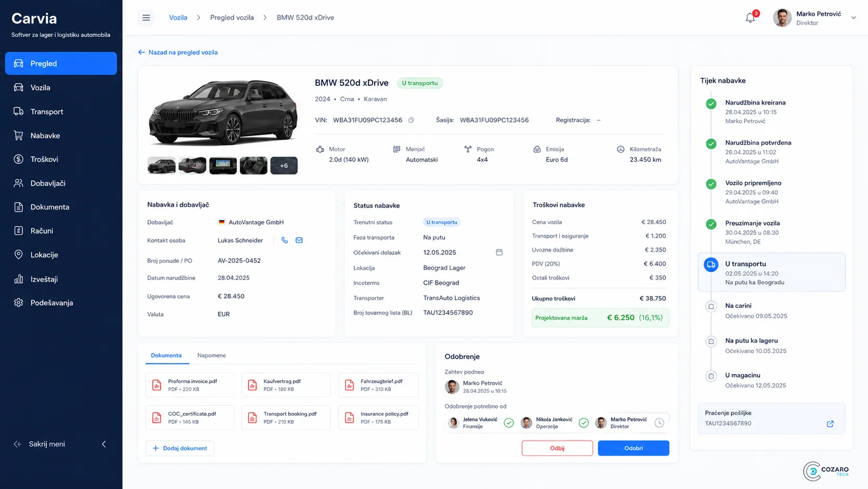Open notifications bell
Image resolution: width=868 pixels, height=489 pixels.
pos(750,18)
